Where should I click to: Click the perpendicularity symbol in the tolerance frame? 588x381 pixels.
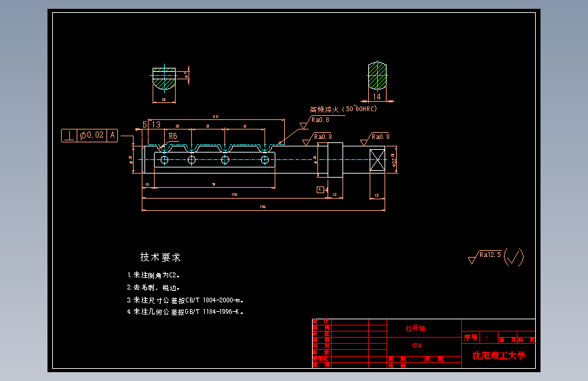pos(69,136)
